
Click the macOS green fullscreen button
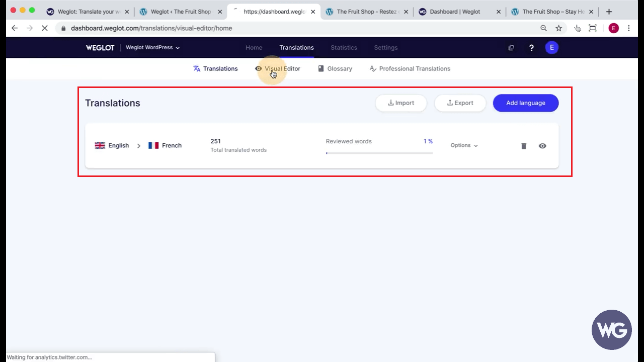click(x=32, y=10)
